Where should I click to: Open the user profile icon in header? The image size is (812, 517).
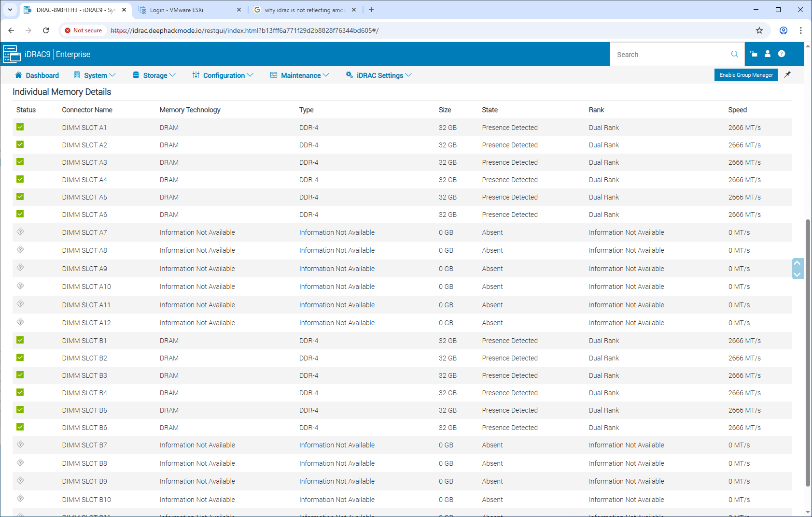(x=768, y=54)
